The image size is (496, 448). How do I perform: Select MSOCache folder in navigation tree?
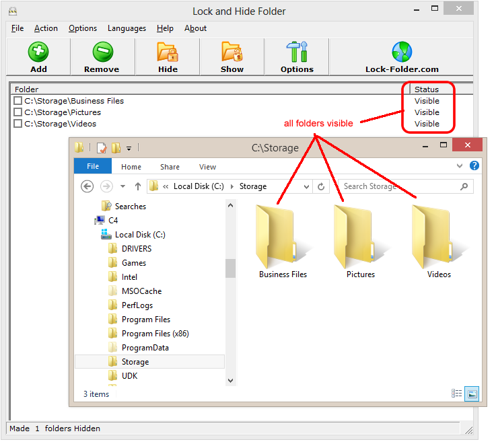point(141,291)
